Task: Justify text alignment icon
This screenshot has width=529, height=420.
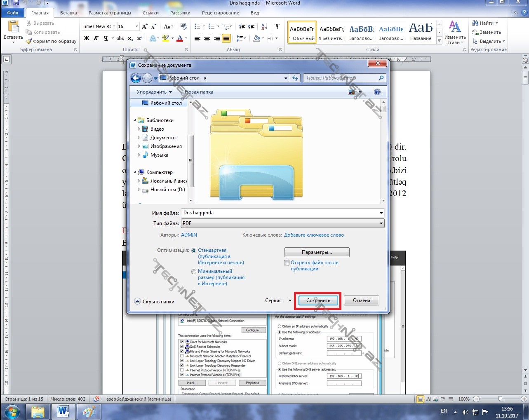Action: [x=226, y=38]
